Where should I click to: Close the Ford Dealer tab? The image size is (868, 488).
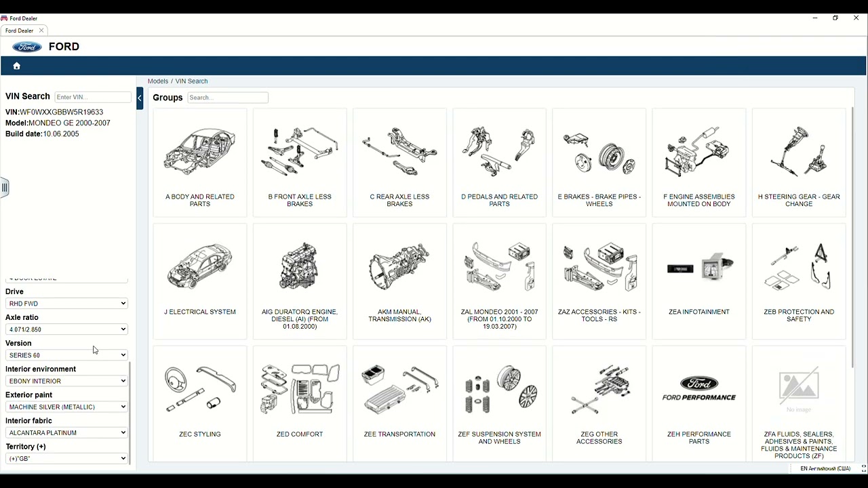pos(41,30)
